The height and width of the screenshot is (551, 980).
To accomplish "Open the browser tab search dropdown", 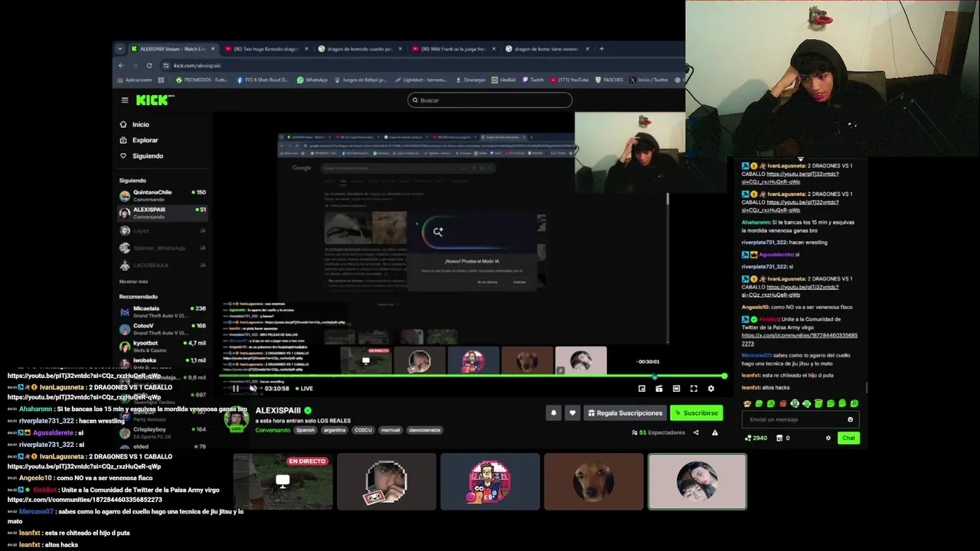I will point(119,49).
